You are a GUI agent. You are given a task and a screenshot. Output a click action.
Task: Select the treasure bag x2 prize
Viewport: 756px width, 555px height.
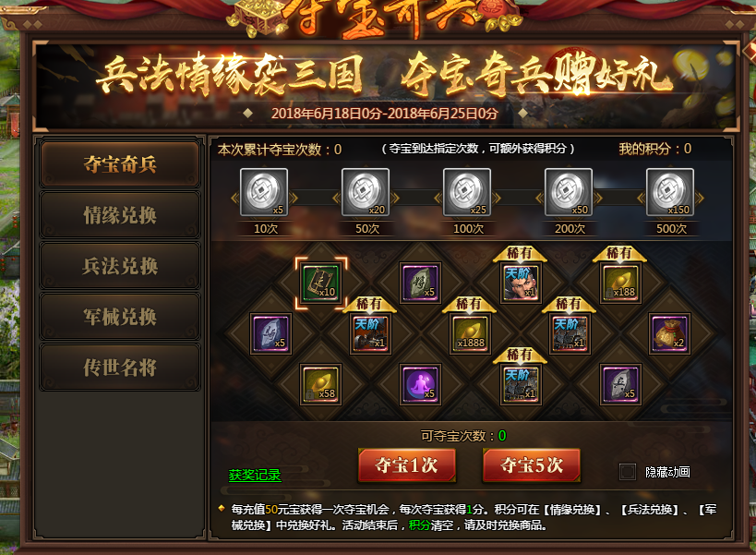[x=670, y=333]
